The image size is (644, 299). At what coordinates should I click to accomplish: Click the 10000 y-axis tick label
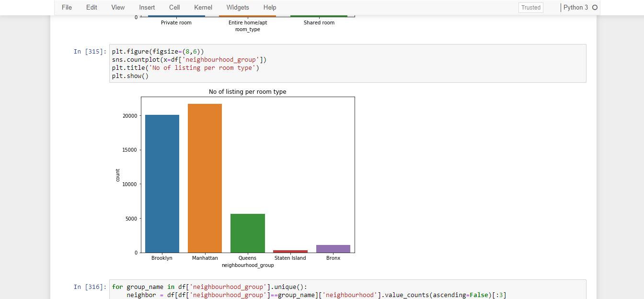pos(130,184)
